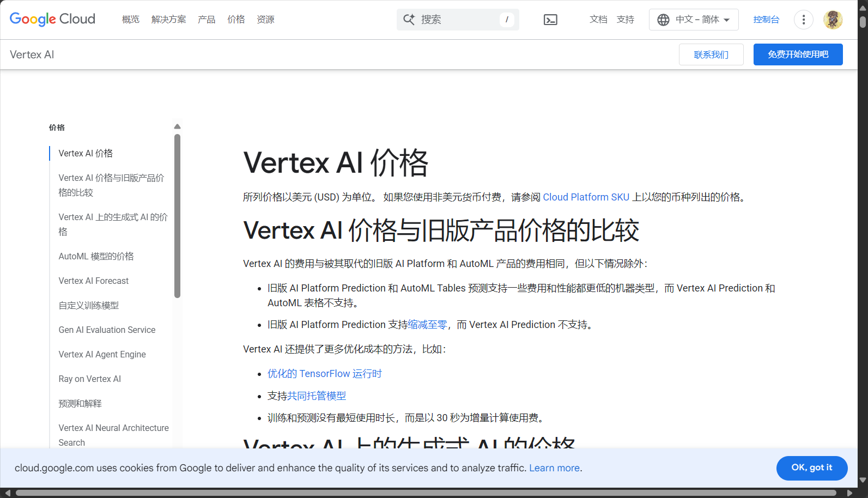Open the 控制台 console link

click(x=766, y=20)
